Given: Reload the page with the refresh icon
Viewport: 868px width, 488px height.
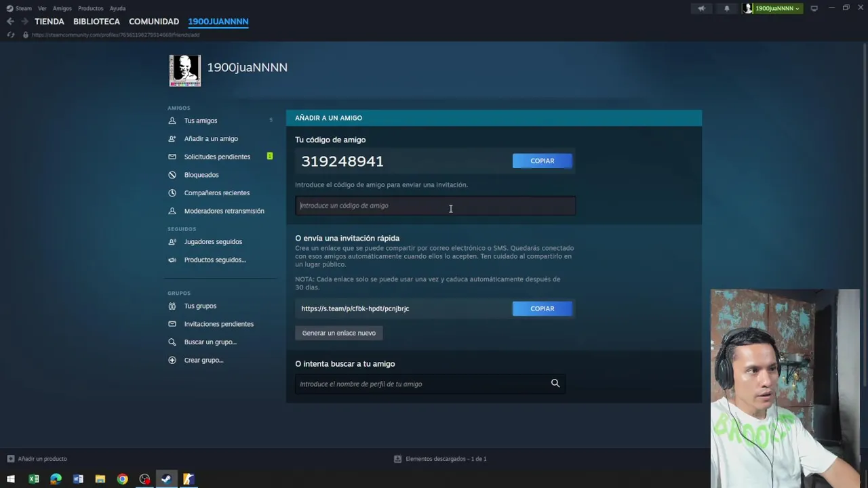Looking at the screenshot, I should coord(10,35).
